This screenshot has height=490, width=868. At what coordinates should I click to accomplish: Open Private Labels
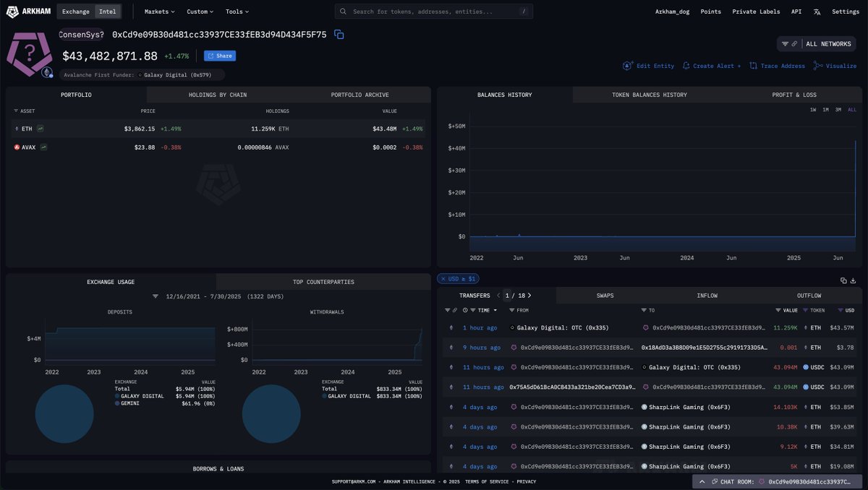tap(756, 12)
